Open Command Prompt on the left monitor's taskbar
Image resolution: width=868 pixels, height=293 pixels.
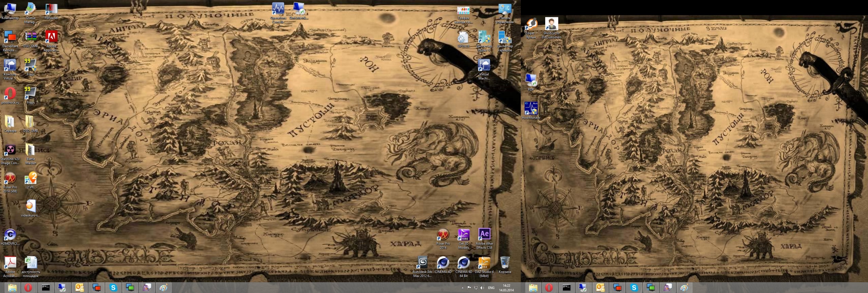pyautogui.click(x=45, y=288)
